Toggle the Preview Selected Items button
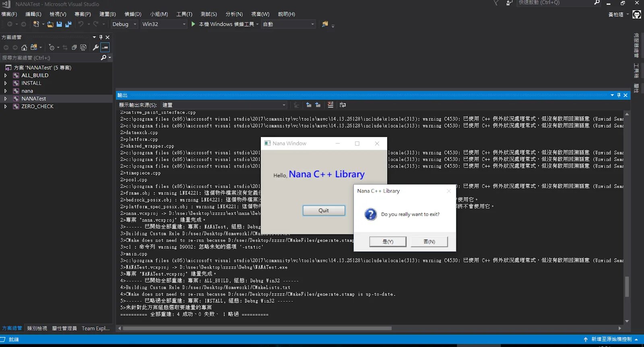The width and height of the screenshot is (644, 347). [x=105, y=48]
